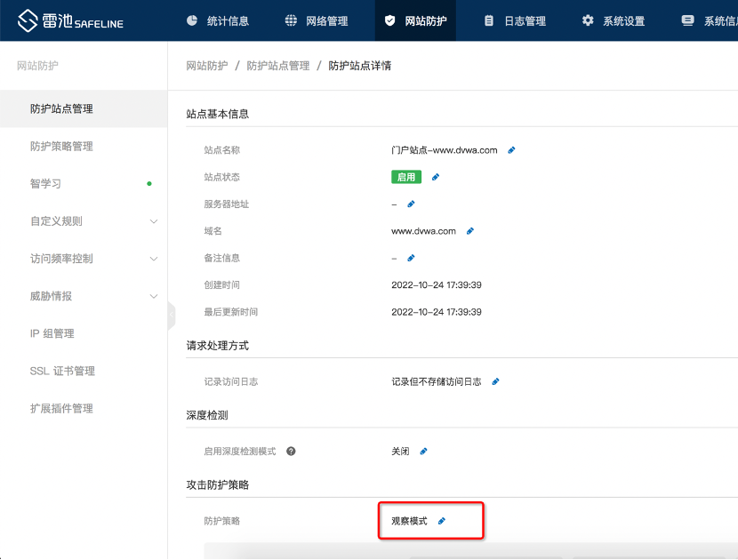Click the edit pencil beside 启用 status
Image resolution: width=738 pixels, height=560 pixels.
pyautogui.click(x=436, y=177)
